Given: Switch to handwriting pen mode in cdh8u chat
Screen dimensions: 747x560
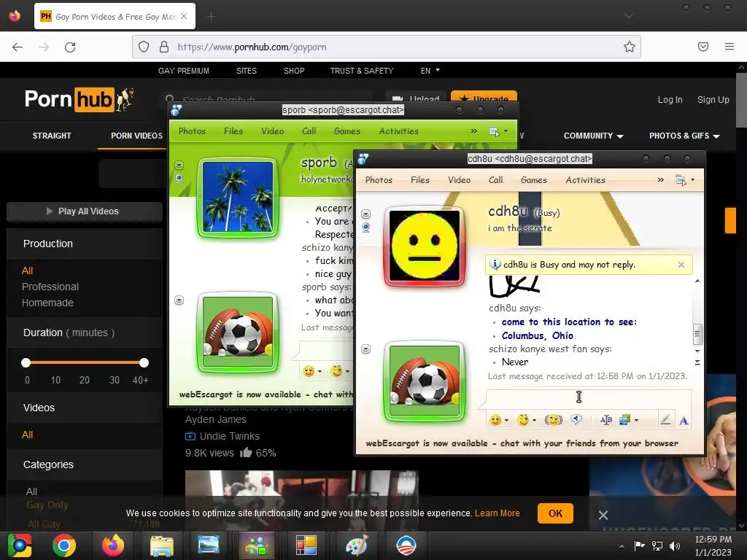Looking at the screenshot, I should [665, 419].
